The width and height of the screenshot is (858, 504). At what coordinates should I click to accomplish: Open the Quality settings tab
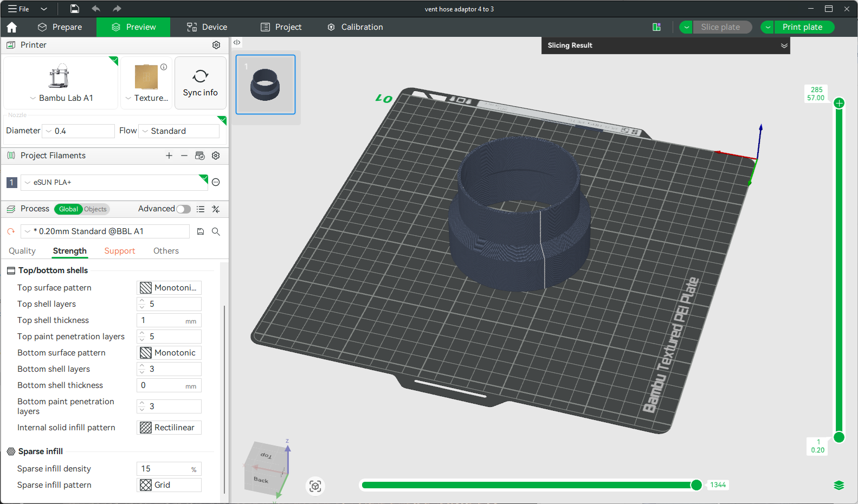tap(22, 251)
